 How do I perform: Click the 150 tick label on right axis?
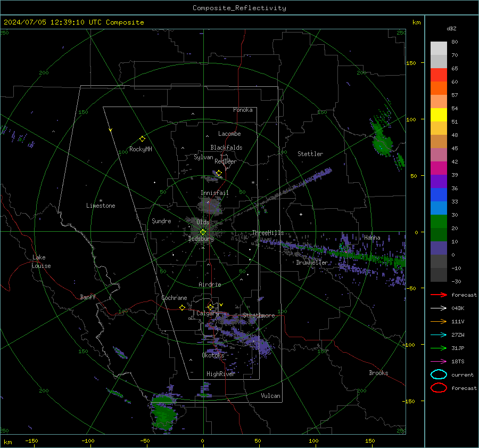(411, 63)
